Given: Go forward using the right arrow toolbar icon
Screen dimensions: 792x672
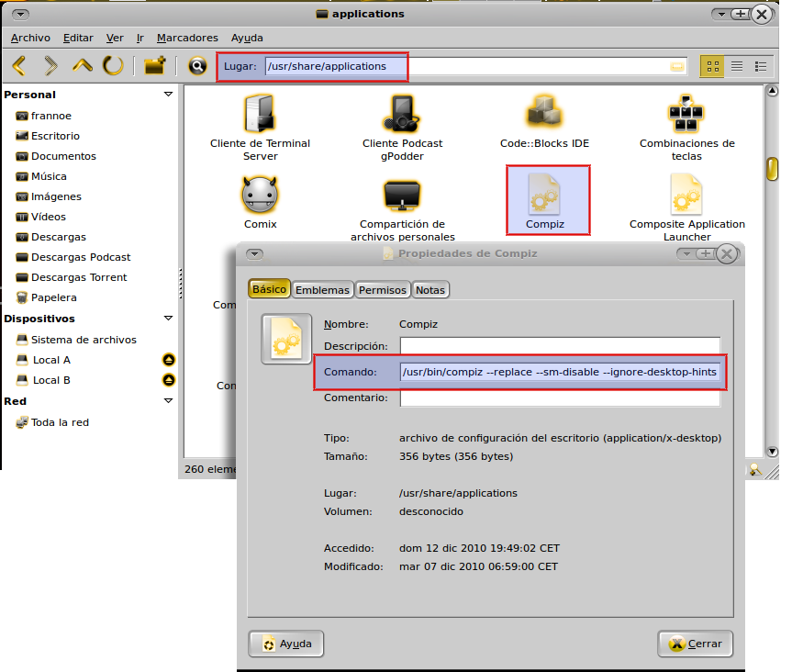Looking at the screenshot, I should coord(50,66).
